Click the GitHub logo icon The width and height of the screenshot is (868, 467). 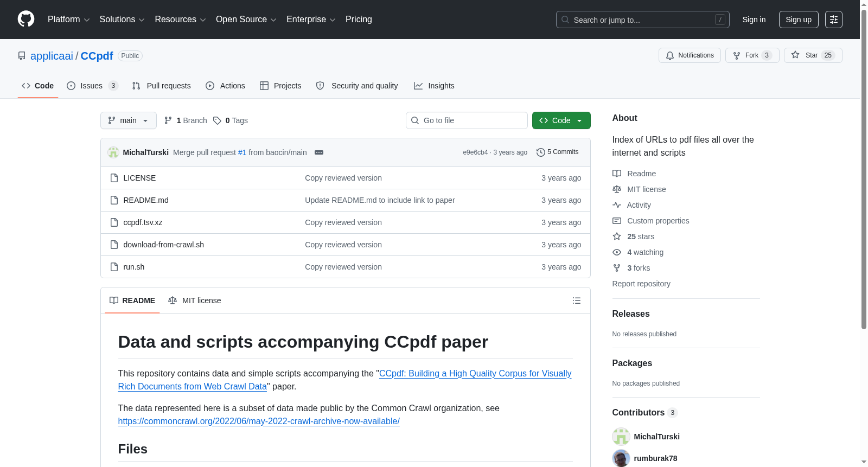(26, 20)
